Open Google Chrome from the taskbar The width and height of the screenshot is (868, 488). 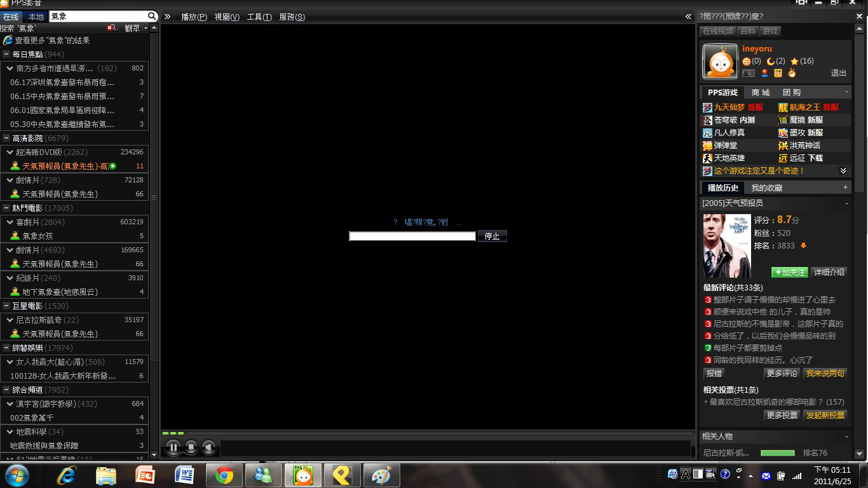point(224,475)
